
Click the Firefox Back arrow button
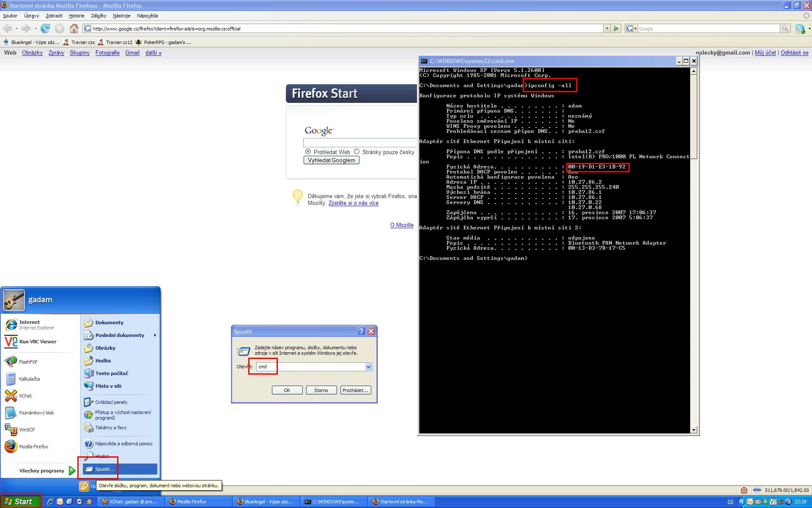tap(7, 28)
